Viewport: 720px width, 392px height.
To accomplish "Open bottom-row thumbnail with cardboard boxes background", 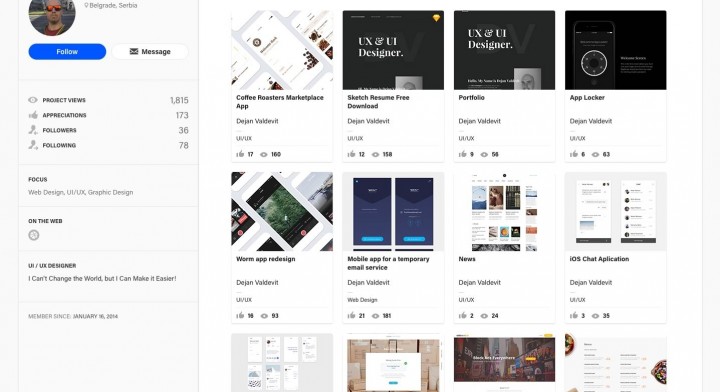I will point(393,363).
